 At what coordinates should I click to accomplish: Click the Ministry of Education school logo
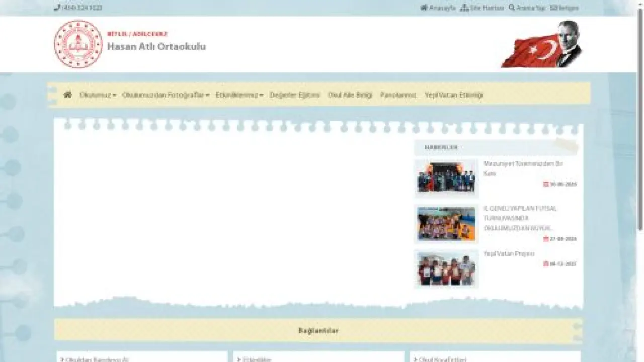[78, 44]
